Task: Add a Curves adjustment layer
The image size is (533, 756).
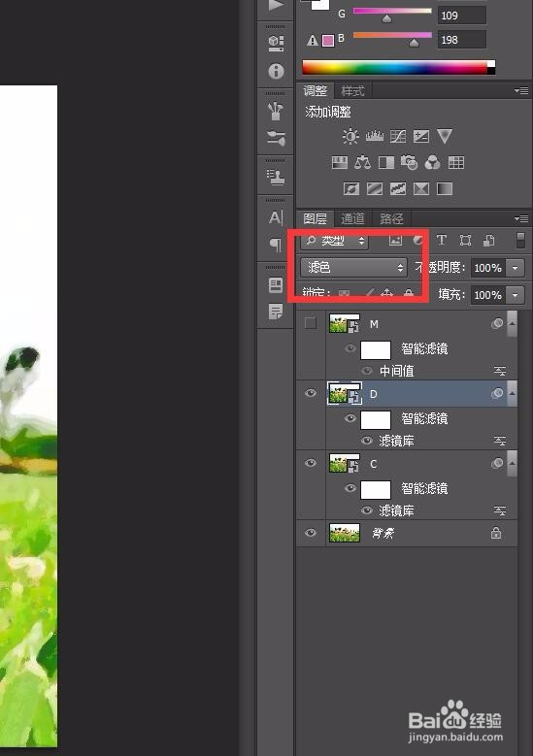Action: [x=398, y=137]
